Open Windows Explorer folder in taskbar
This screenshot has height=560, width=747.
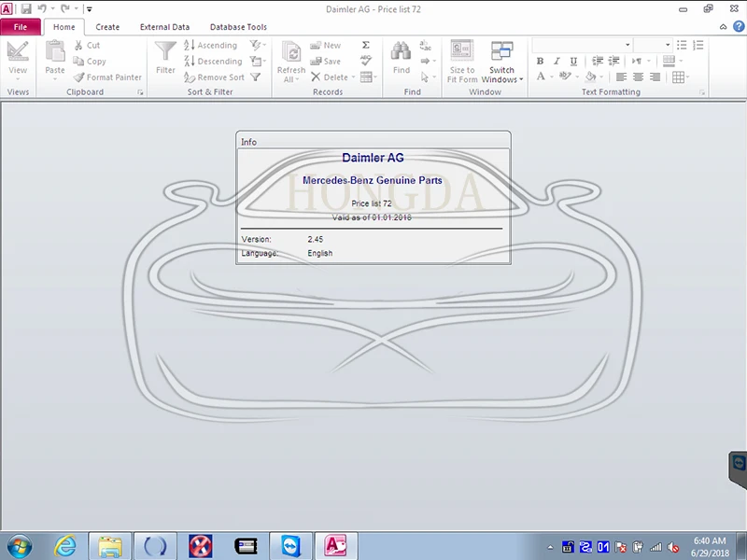pyautogui.click(x=109, y=546)
